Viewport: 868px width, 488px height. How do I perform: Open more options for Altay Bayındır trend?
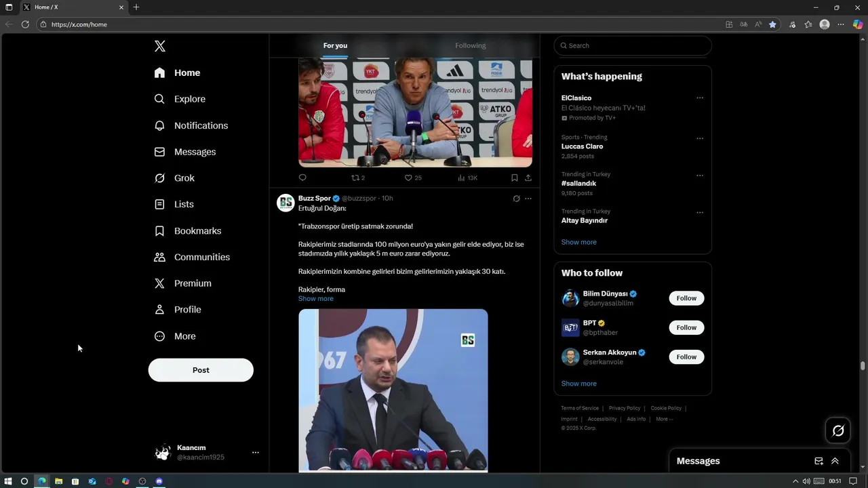point(700,212)
